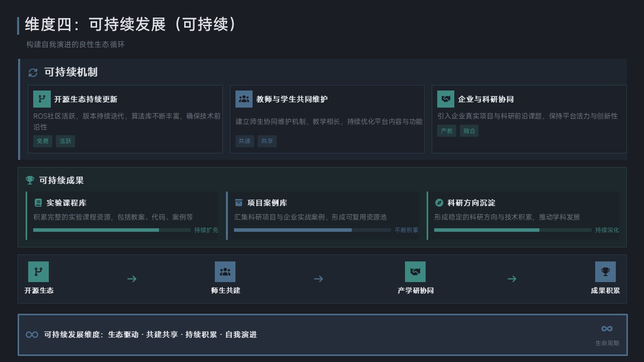Click the infinity icon above 生命周期

pos(607,328)
